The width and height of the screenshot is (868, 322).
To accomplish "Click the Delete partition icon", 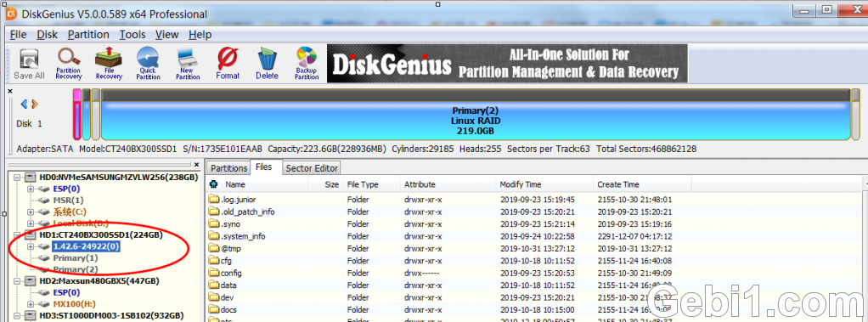I will pyautogui.click(x=267, y=64).
